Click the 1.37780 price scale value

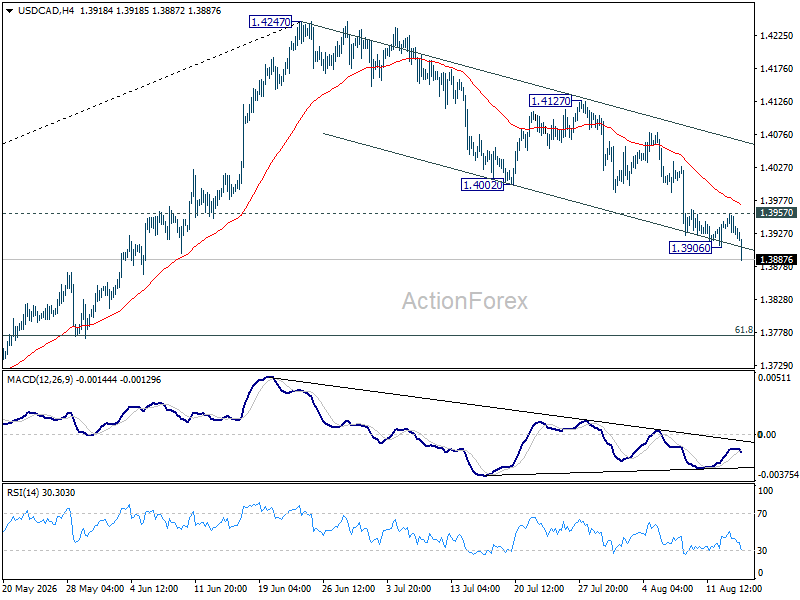pos(776,333)
